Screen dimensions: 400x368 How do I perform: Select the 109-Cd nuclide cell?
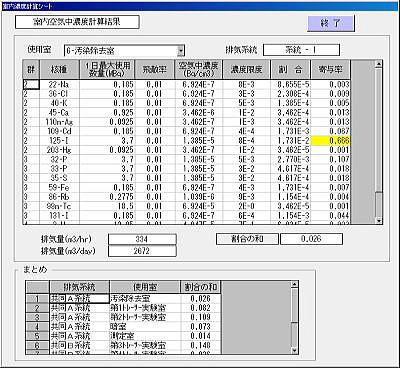[x=59, y=131]
